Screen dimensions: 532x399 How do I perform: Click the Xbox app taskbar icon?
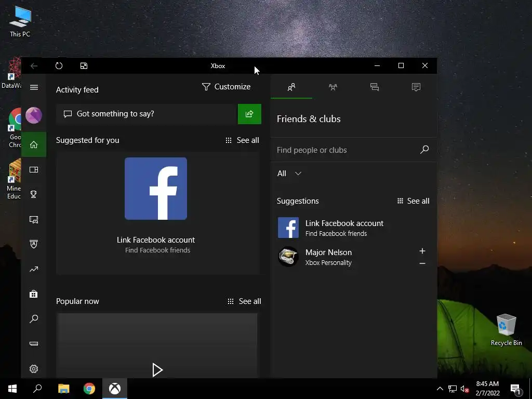tap(115, 389)
